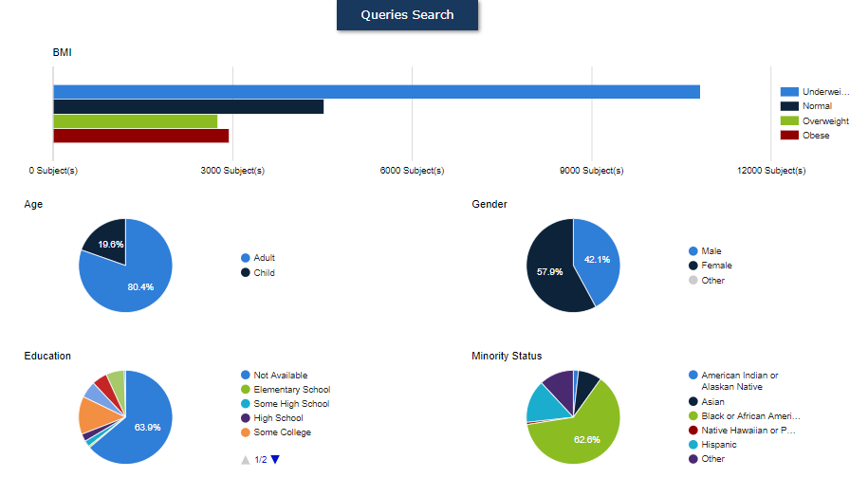Image resolution: width=868 pixels, height=496 pixels.
Task: Click the Elementary School legend marker
Action: (246, 390)
